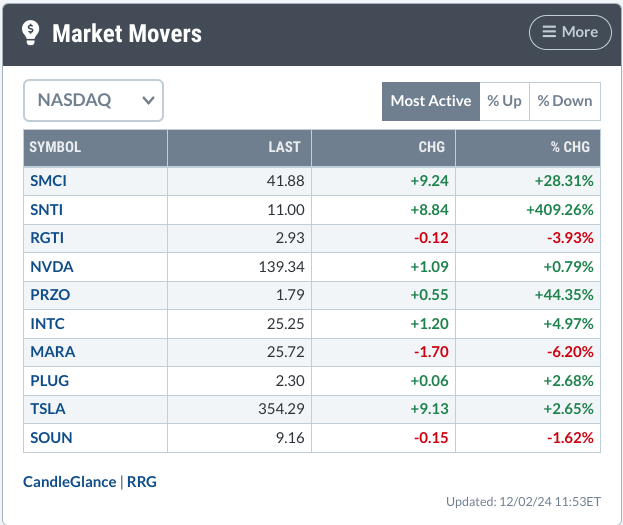Click the last price 25.25
Viewport: 623px width, 525px height.
pos(285,324)
